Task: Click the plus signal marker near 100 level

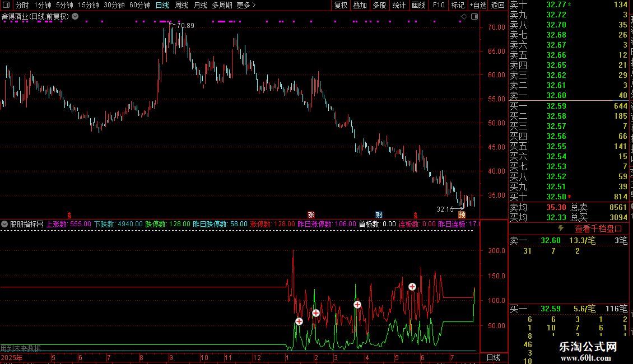Action: 357,305
